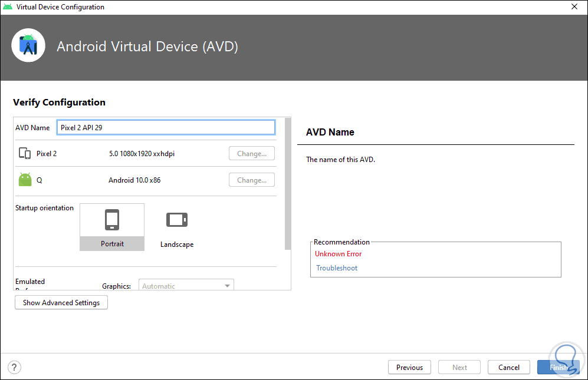Select the Portrait phone icon
The width and height of the screenshot is (588, 380).
[111, 219]
